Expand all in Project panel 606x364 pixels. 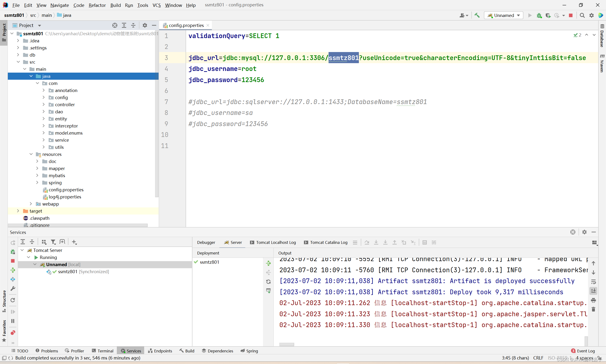[124, 25]
